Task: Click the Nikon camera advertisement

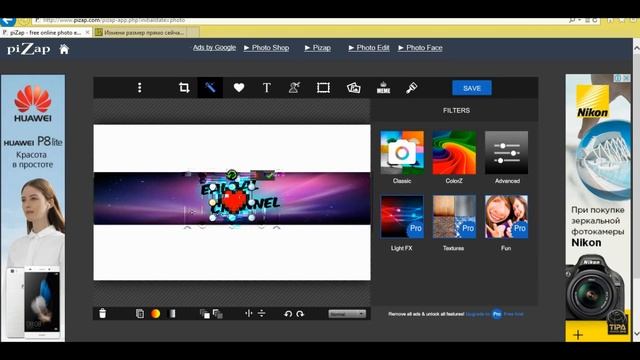Action: point(598,207)
